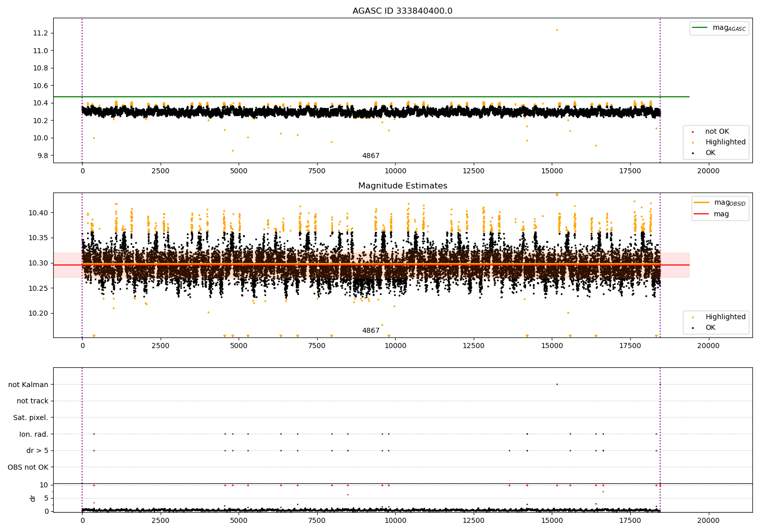This screenshot has width=760, height=532.
Task: Click the 'Magnitude Estimates' subplot title
Action: [402, 186]
